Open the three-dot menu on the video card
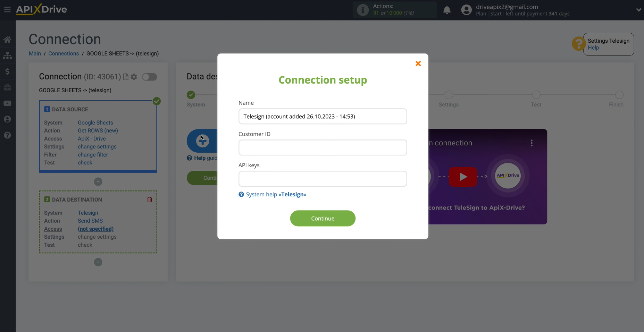Screen dimensions: 644x332 coord(532,143)
